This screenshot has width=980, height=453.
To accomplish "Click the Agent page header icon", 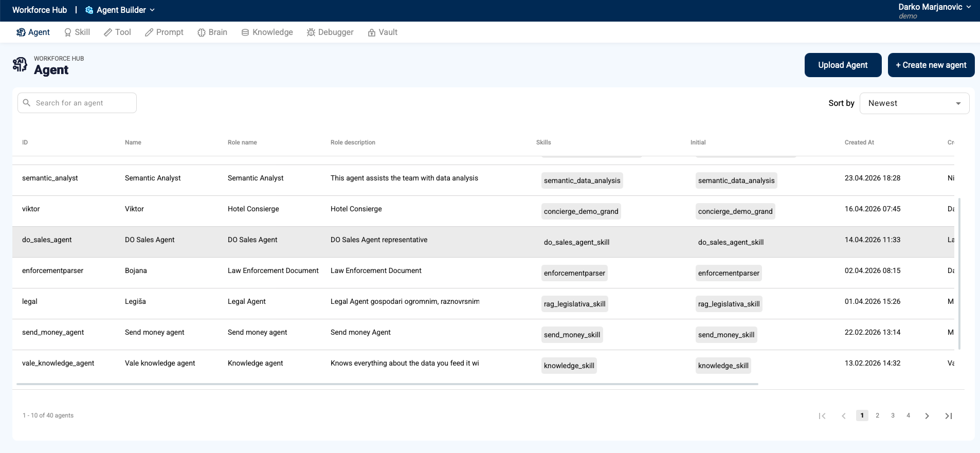I will click(20, 65).
